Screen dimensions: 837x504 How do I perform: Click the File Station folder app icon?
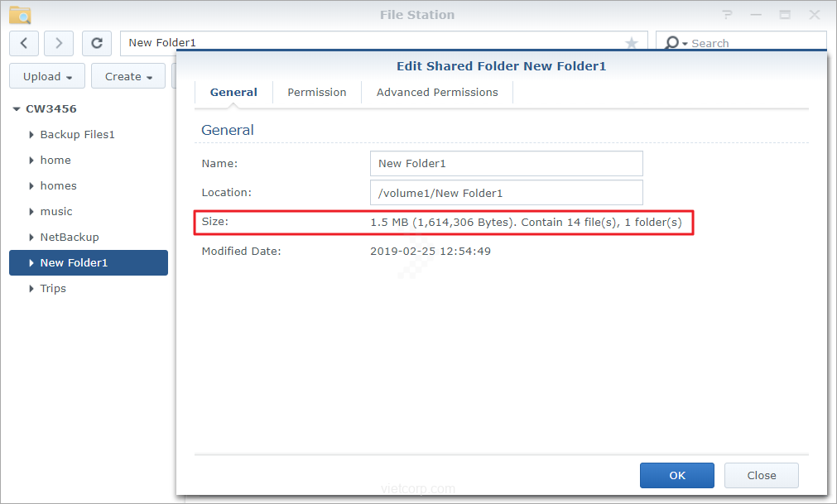pyautogui.click(x=21, y=15)
